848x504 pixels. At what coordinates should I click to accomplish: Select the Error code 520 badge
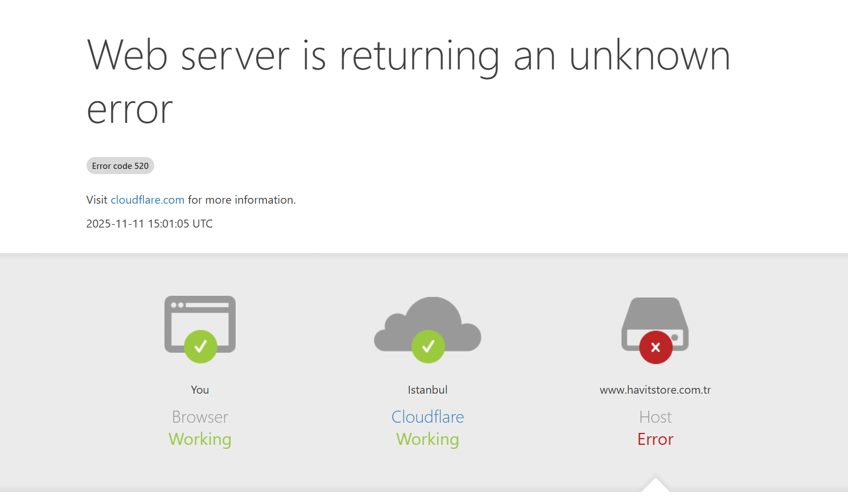tap(120, 166)
